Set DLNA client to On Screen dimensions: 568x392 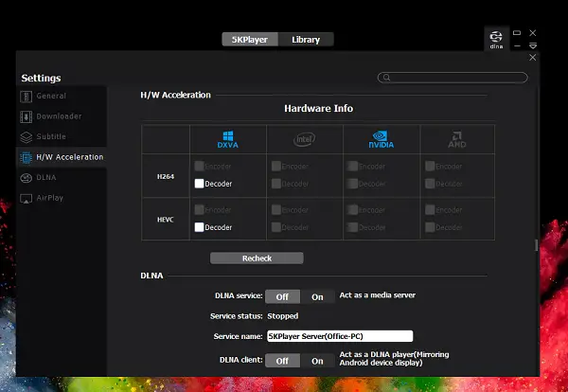coord(317,361)
